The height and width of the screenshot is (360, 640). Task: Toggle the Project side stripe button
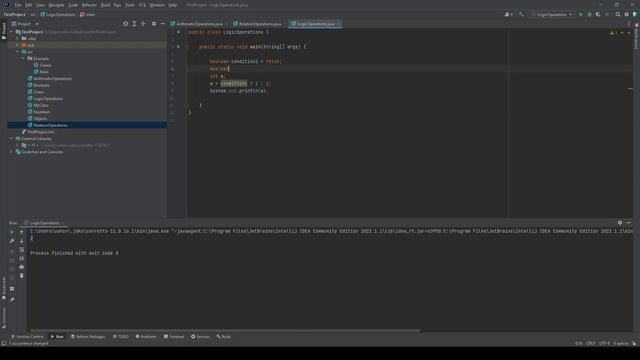[x=4, y=31]
